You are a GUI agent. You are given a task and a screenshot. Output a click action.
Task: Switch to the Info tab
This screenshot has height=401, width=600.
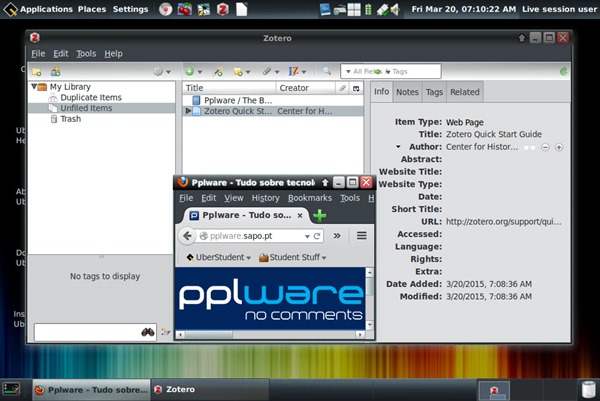(x=381, y=92)
